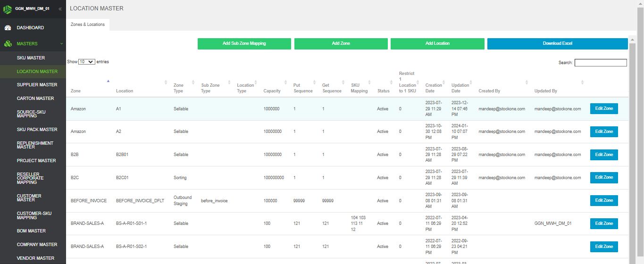The image size is (644, 264).
Task: Collapse the Masters menu chevron
Action: [61, 44]
